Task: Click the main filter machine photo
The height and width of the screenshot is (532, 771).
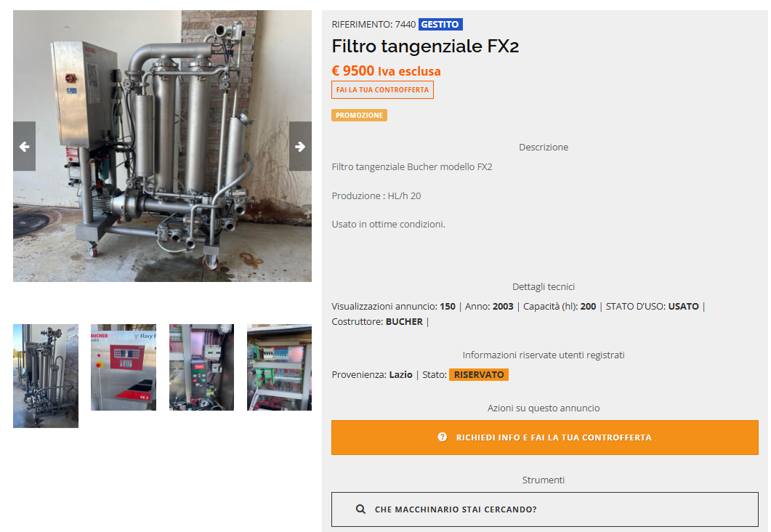Action: 162,146
